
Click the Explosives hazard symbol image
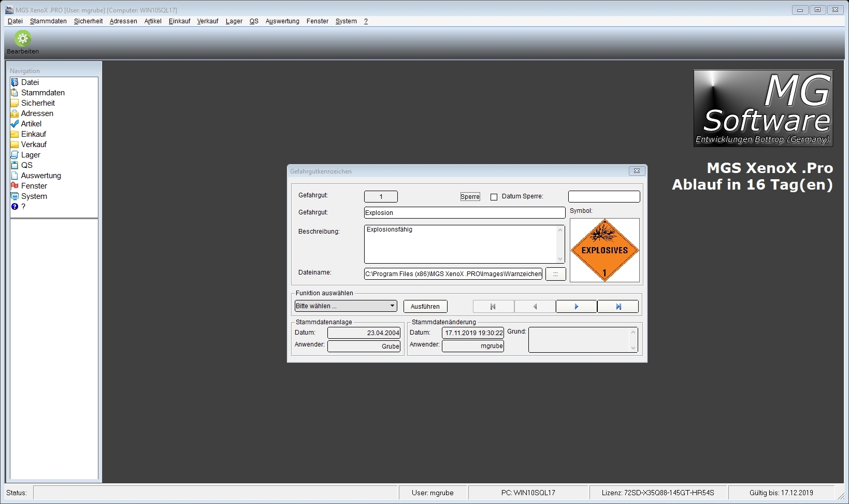point(605,250)
